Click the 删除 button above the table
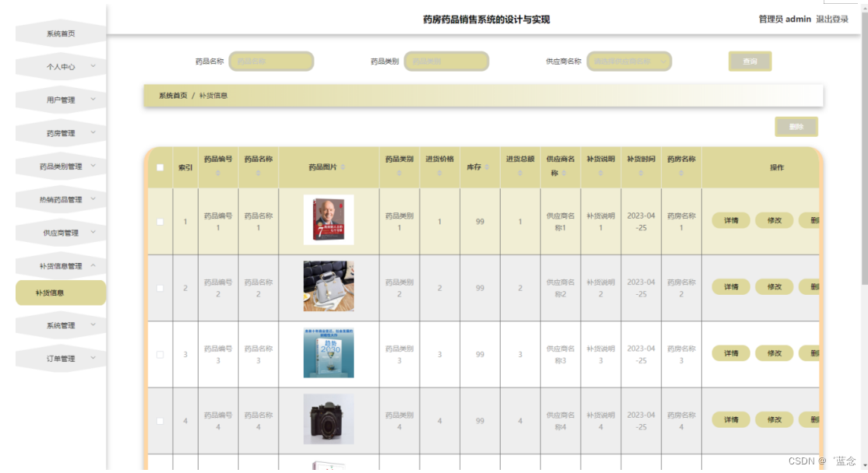 [796, 126]
